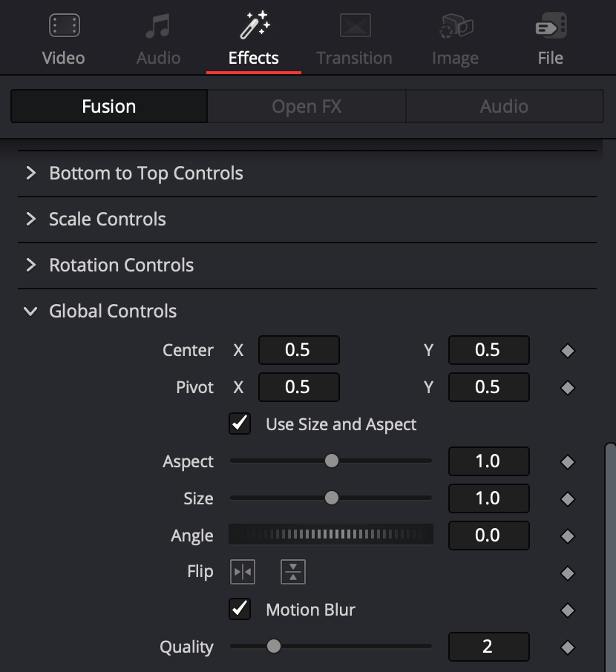Image resolution: width=616 pixels, height=672 pixels.
Task: Toggle Pivot keyframe diamond
Action: click(x=568, y=388)
